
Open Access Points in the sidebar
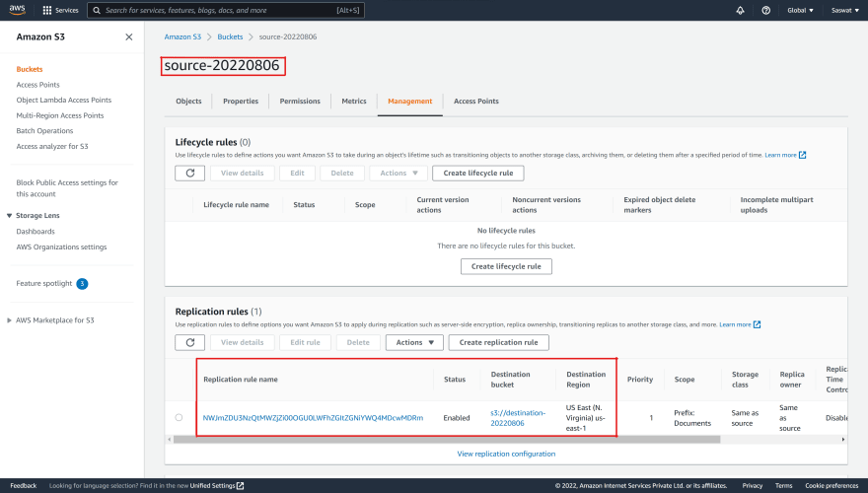[38, 85]
